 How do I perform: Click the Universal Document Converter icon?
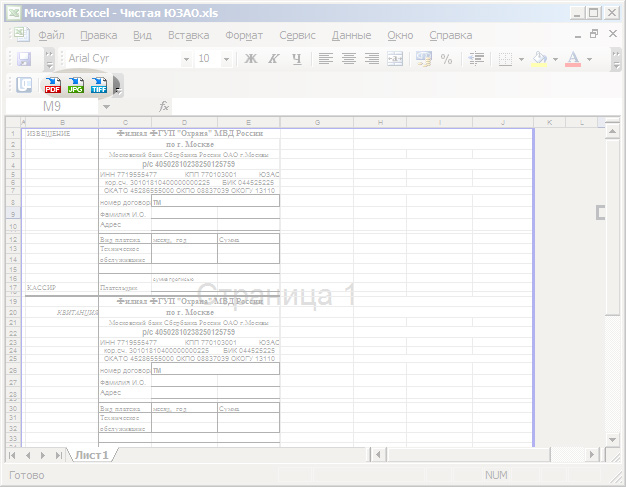pyautogui.click(x=24, y=85)
